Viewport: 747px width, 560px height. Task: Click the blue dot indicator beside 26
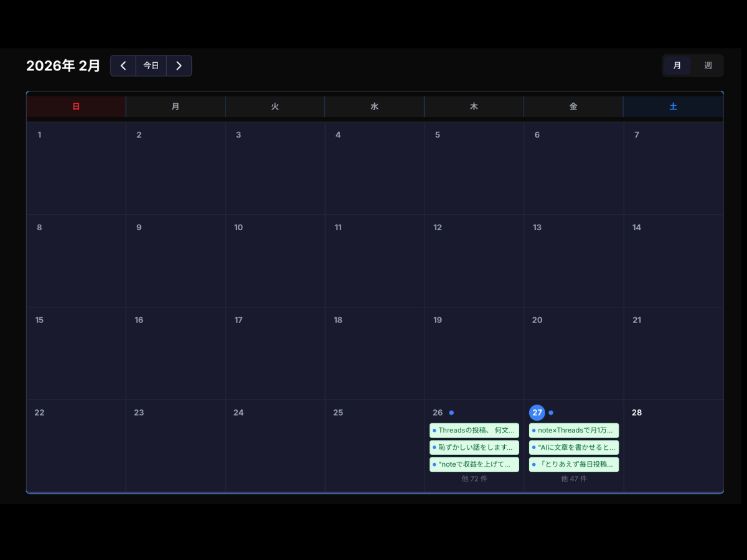tap(451, 413)
